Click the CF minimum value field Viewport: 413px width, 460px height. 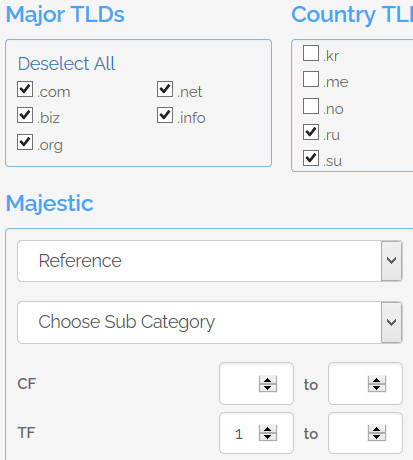(256, 384)
